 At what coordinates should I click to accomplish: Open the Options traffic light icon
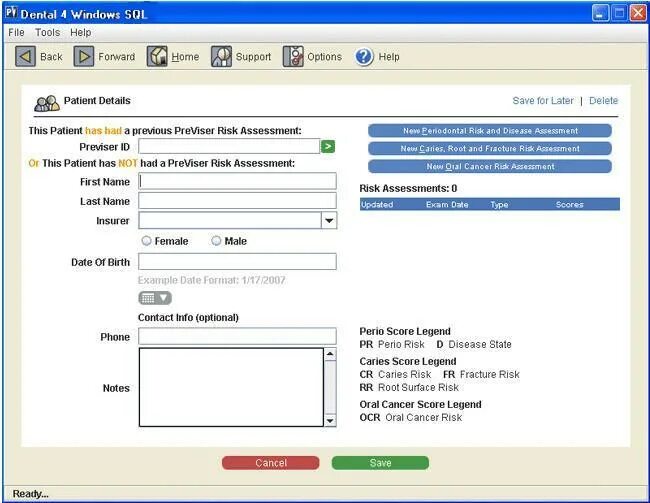293,56
